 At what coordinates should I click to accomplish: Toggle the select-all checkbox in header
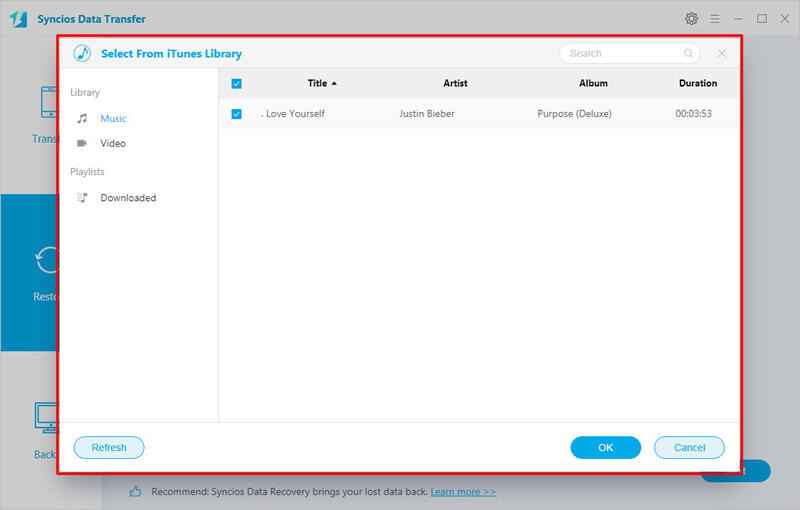point(236,84)
